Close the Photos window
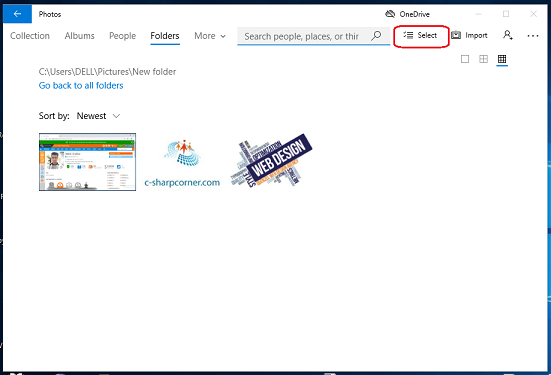The image size is (551, 375). [533, 14]
